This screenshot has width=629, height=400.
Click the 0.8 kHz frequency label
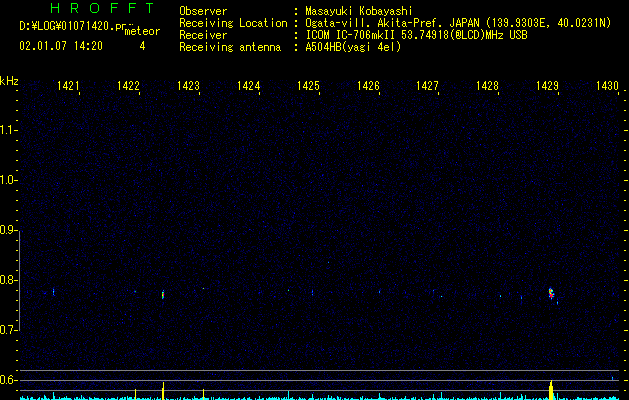[x=8, y=280]
